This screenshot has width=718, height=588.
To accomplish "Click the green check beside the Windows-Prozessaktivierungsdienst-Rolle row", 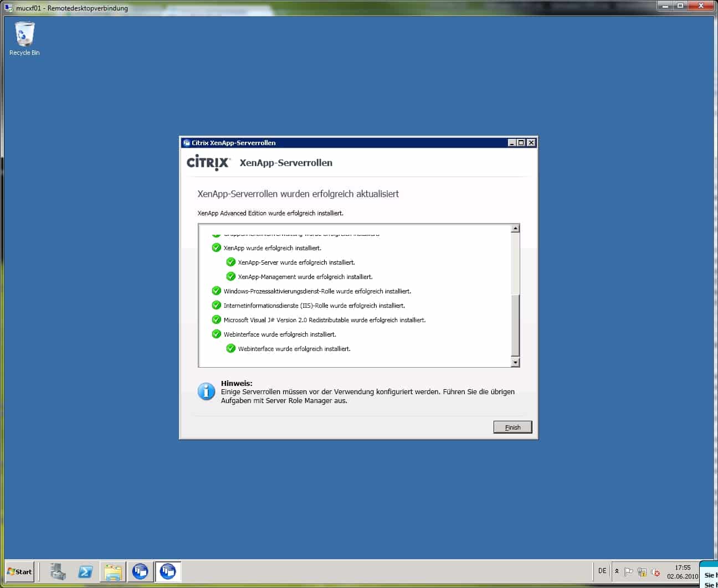I will (217, 291).
